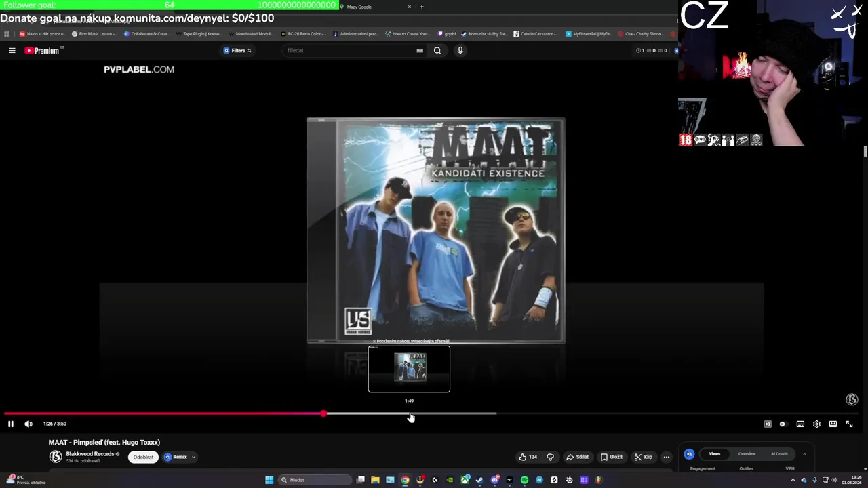Seek the video progress bar at 1:49

pyautogui.click(x=410, y=413)
